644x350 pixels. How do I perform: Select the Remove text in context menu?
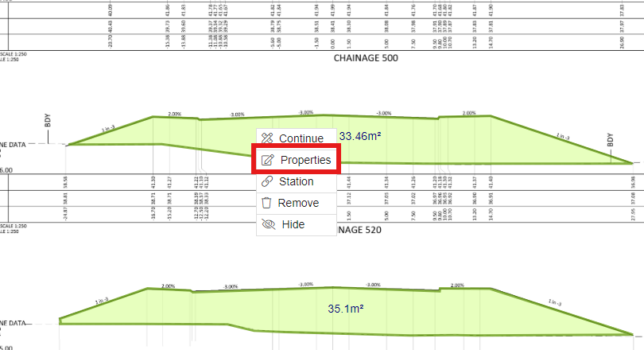(299, 203)
